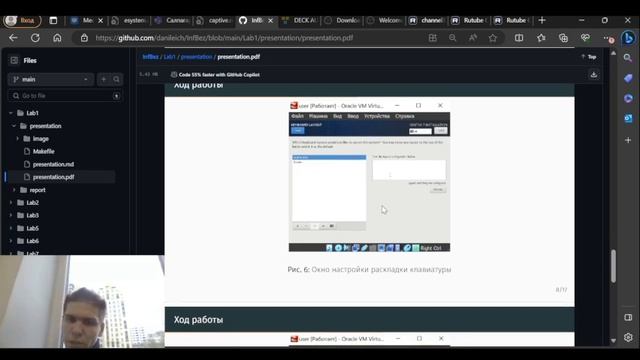Open split screen view
This screenshot has width=640, height=360.
(519, 38)
